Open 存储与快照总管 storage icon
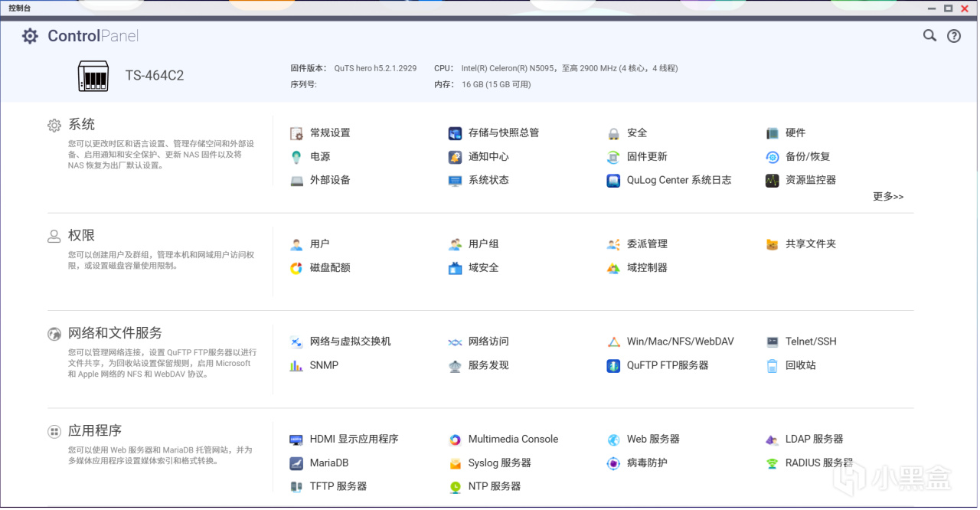The width and height of the screenshot is (980, 510). (x=455, y=133)
